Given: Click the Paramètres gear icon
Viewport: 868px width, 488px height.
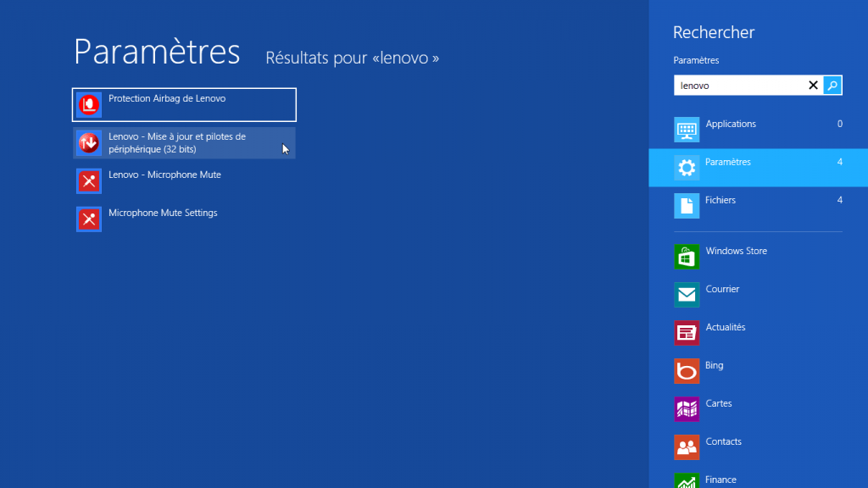Looking at the screenshot, I should (x=687, y=168).
